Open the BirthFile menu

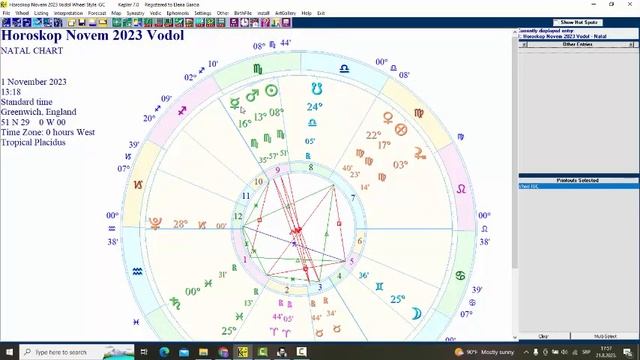point(243,13)
